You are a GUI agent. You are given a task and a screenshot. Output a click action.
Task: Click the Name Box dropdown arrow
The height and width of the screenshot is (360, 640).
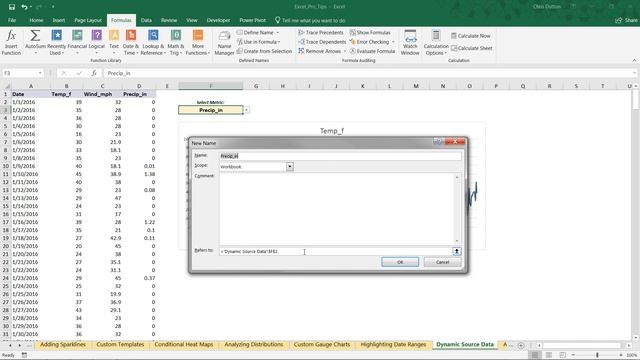tap(40, 73)
